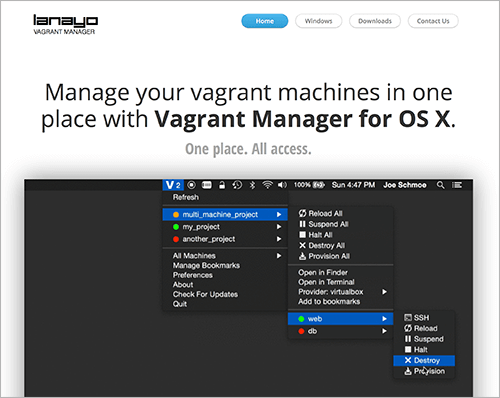Click the Provision icon for web machine
Image resolution: width=500 pixels, height=398 pixels.
point(408,371)
